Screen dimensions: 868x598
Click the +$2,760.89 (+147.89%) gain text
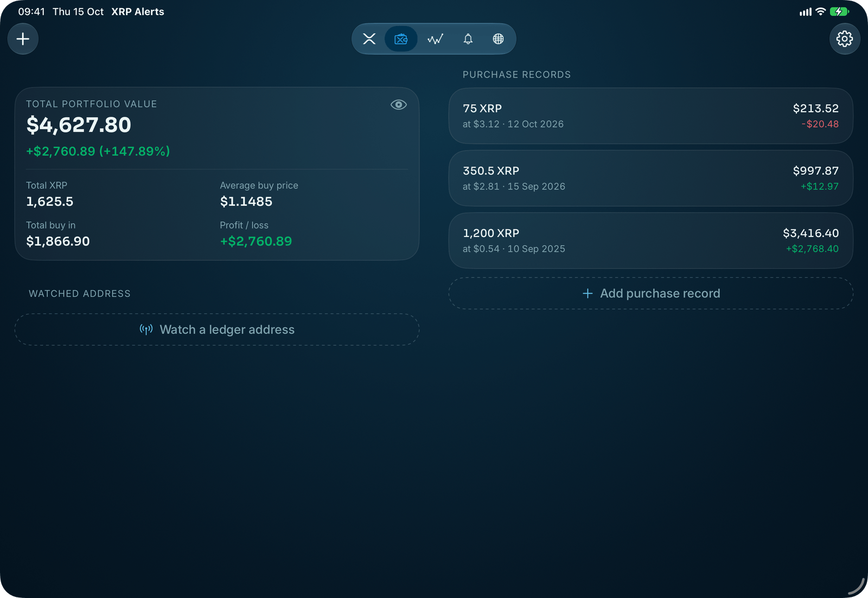point(98,151)
